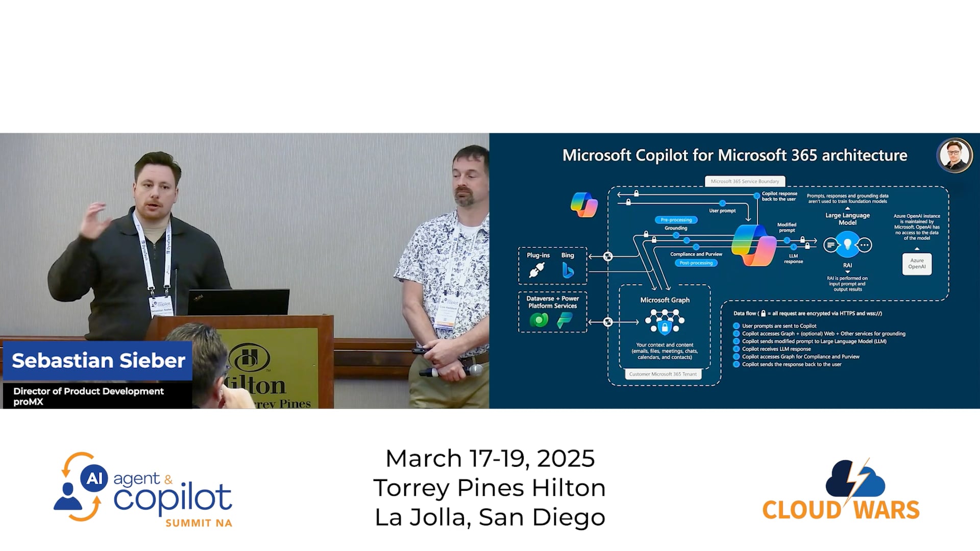Click the ellipsis circle right of lightbulb
Image resolution: width=980 pixels, height=551 pixels.
[x=865, y=245]
